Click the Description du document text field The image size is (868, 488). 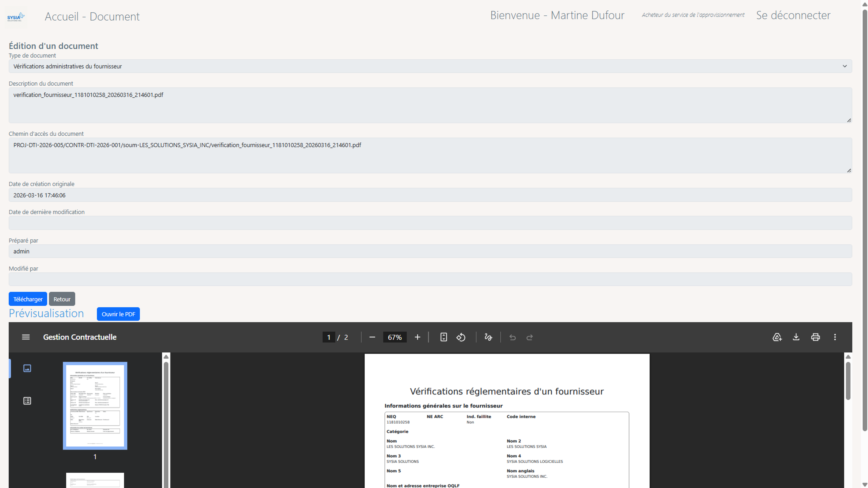(430, 105)
